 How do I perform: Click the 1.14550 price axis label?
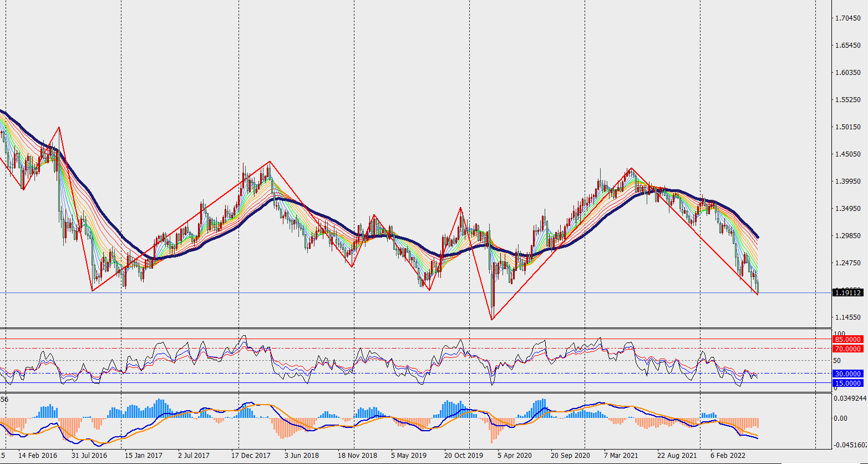pos(848,317)
